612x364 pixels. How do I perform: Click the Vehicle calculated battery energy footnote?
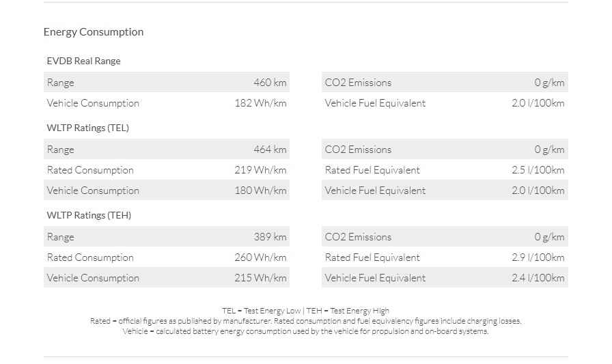pos(305,331)
